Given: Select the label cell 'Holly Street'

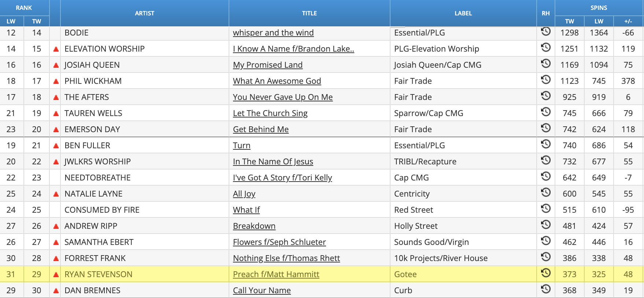Looking at the screenshot, I should pyautogui.click(x=463, y=226).
